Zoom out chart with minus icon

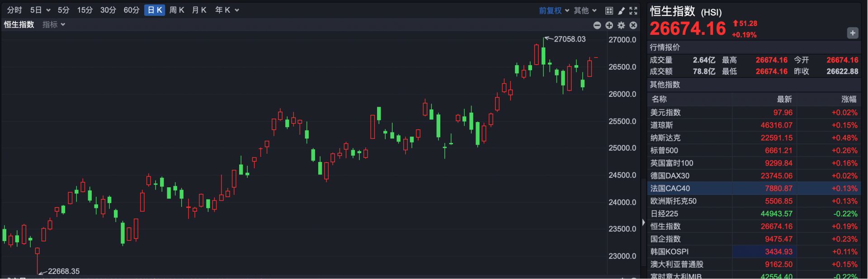597,25
